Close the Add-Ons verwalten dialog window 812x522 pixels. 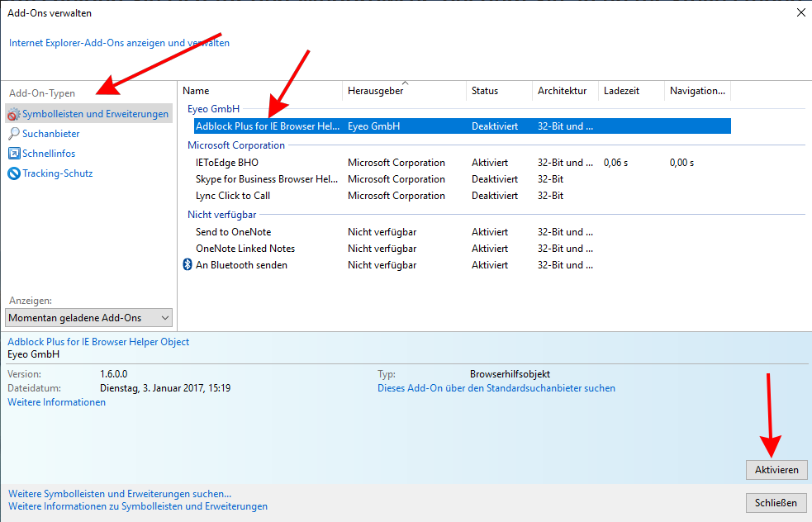tap(800, 12)
